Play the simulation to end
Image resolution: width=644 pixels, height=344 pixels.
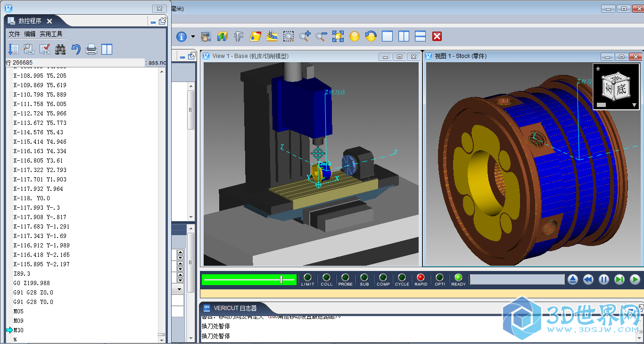pyautogui.click(x=635, y=279)
